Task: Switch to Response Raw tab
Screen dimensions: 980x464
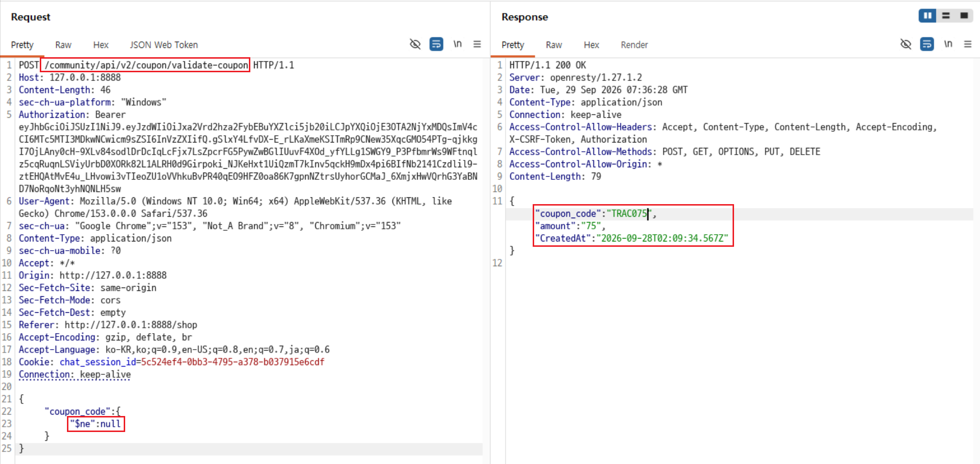Action: (554, 45)
